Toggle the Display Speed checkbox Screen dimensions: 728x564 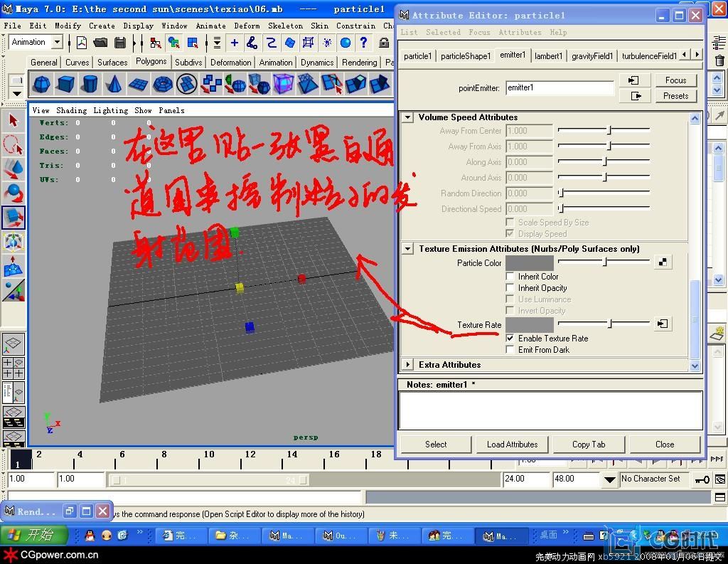coord(510,234)
